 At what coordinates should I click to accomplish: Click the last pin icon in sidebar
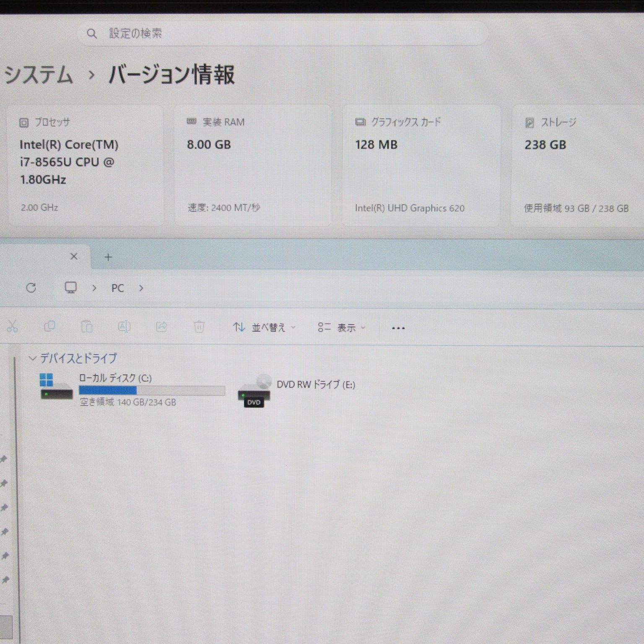pyautogui.click(x=5, y=580)
